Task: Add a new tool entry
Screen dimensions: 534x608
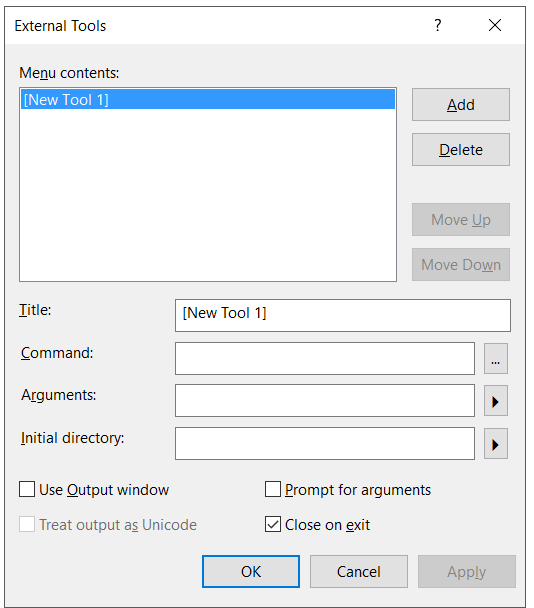Action: [461, 105]
